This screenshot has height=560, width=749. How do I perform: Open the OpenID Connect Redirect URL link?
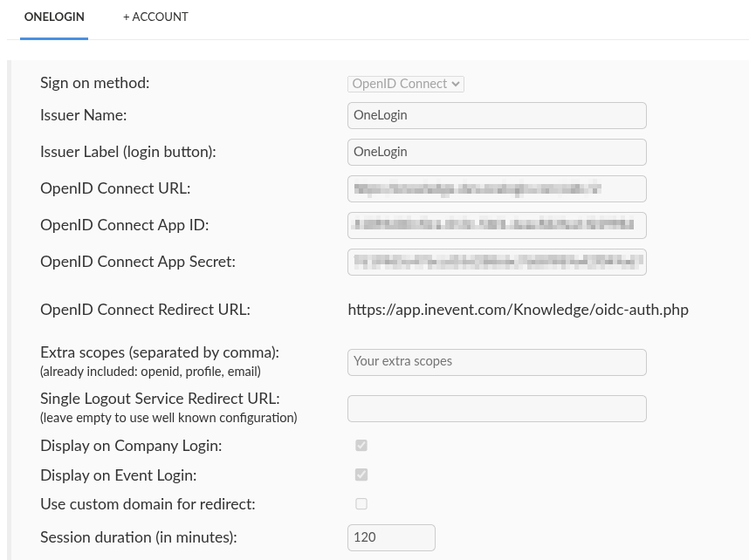coord(518,310)
